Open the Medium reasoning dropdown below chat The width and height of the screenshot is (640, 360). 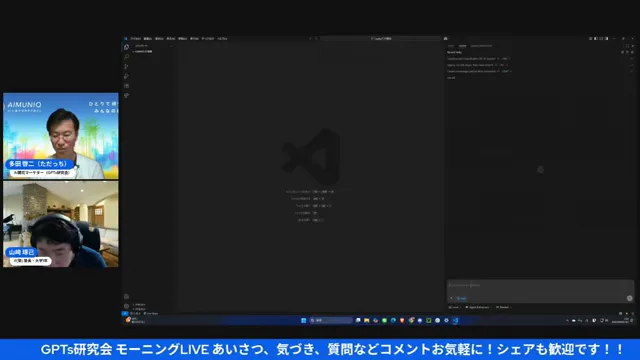point(504,307)
